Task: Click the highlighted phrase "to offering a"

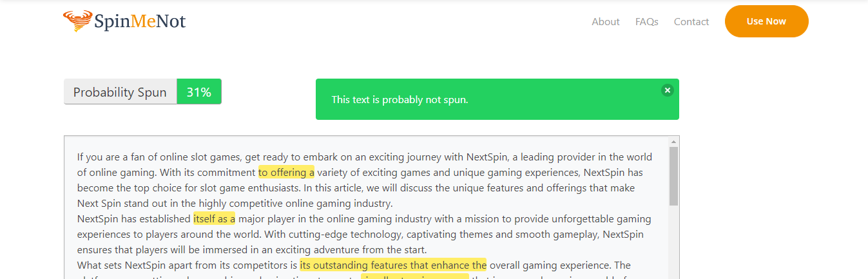Action: coord(286,173)
